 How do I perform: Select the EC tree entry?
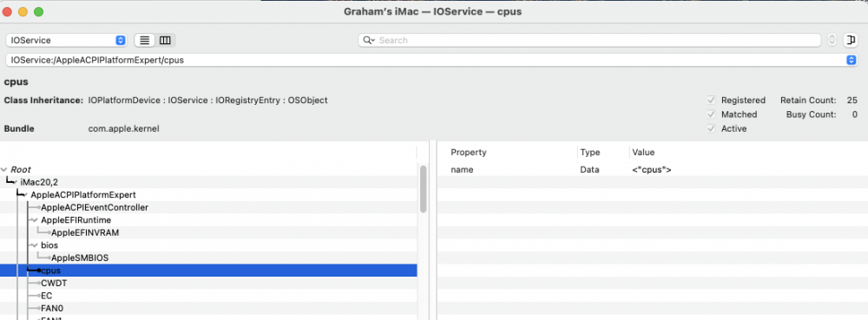47,296
